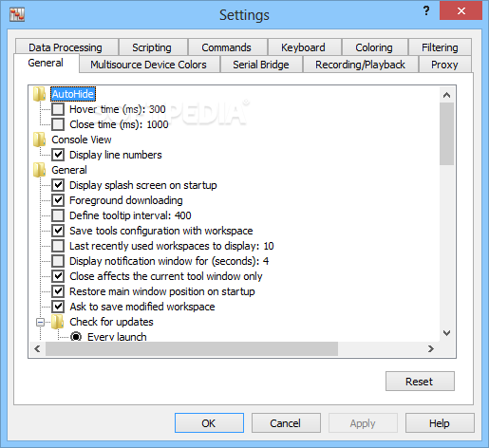Toggle the Hover time (ms) checkbox
The height and width of the screenshot is (448, 489).
click(x=58, y=109)
